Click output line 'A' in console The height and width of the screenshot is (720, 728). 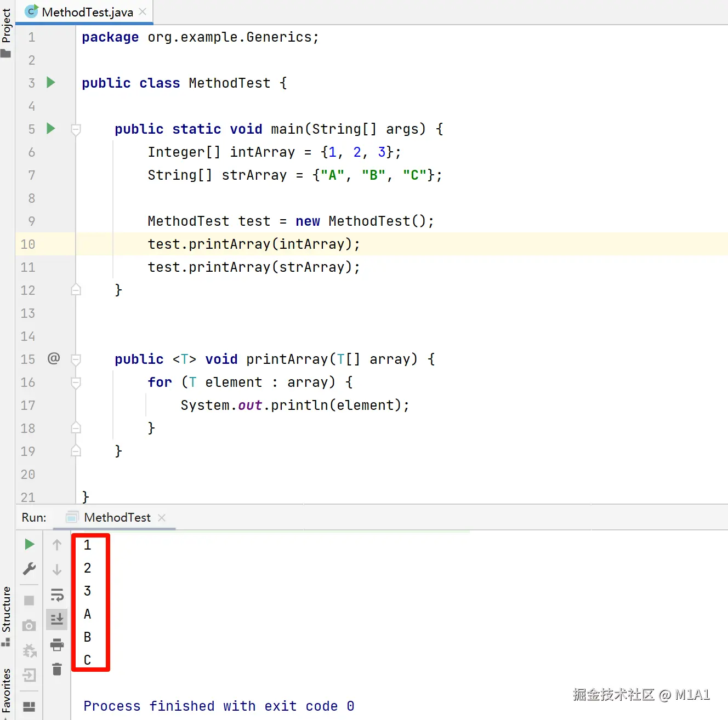pos(87,614)
